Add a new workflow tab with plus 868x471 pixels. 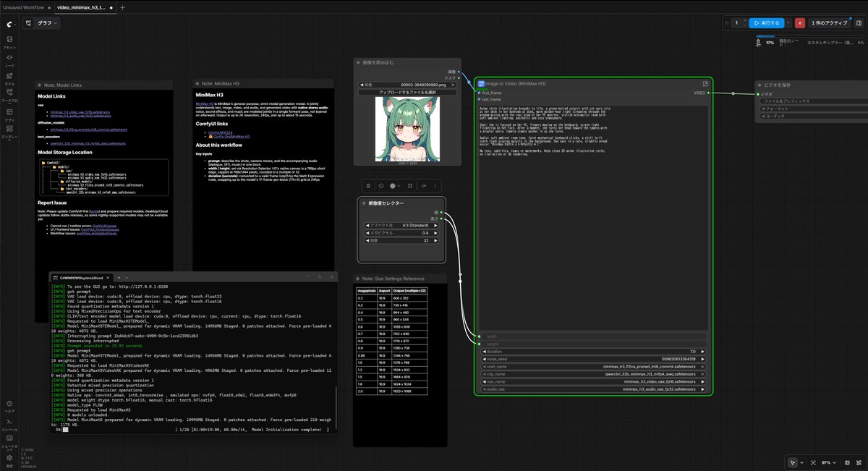pyautogui.click(x=122, y=7)
